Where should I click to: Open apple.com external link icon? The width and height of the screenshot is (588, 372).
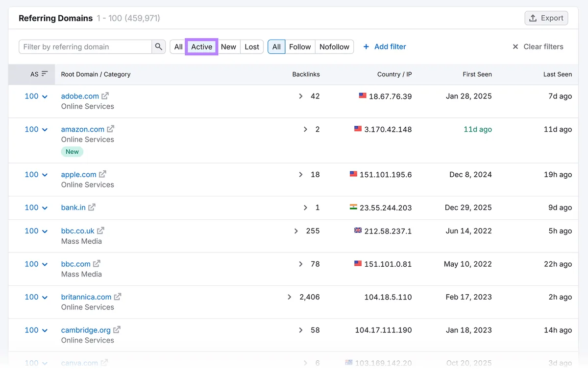click(102, 174)
